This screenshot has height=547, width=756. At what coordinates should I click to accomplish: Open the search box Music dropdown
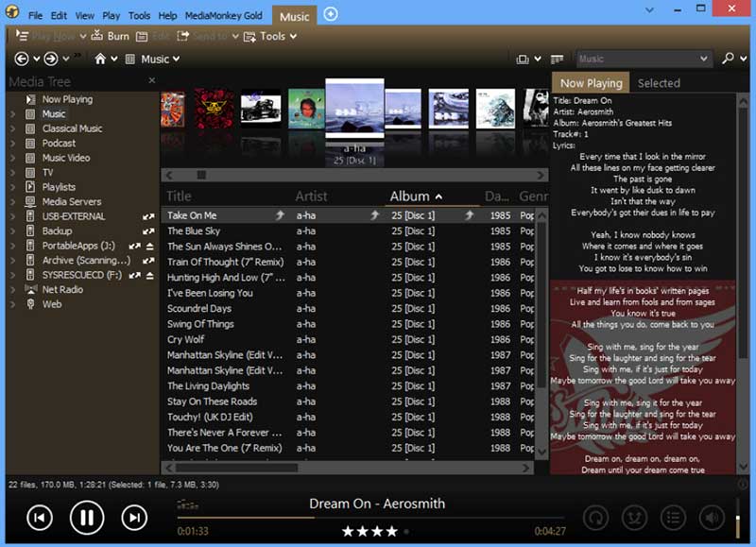pos(704,59)
